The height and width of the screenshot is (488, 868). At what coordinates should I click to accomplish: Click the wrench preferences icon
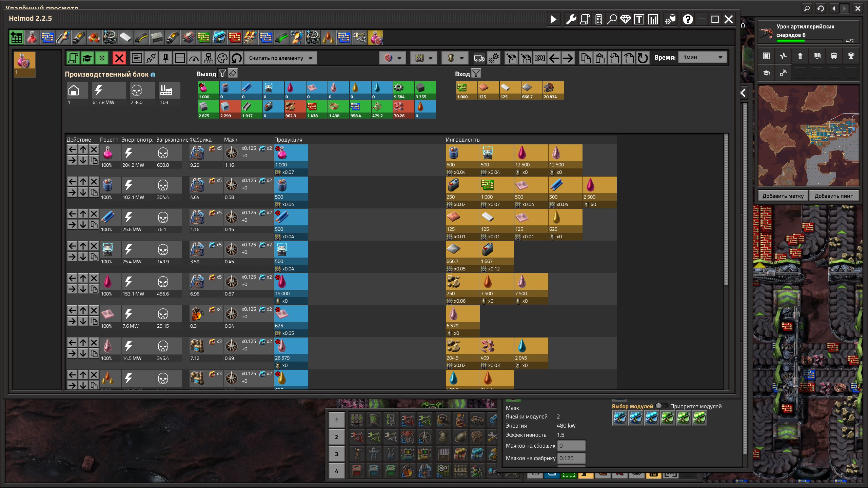click(571, 19)
